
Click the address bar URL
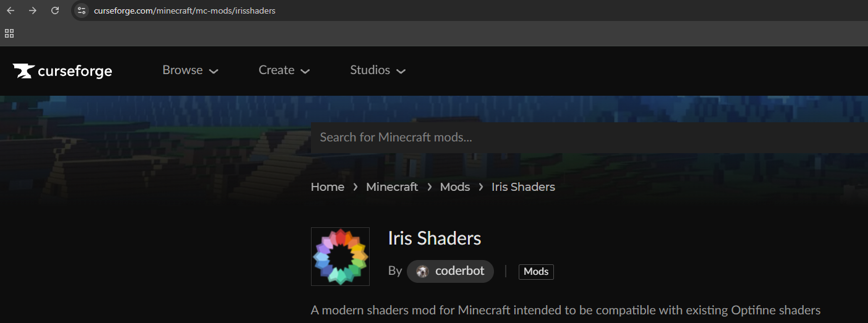click(x=185, y=10)
